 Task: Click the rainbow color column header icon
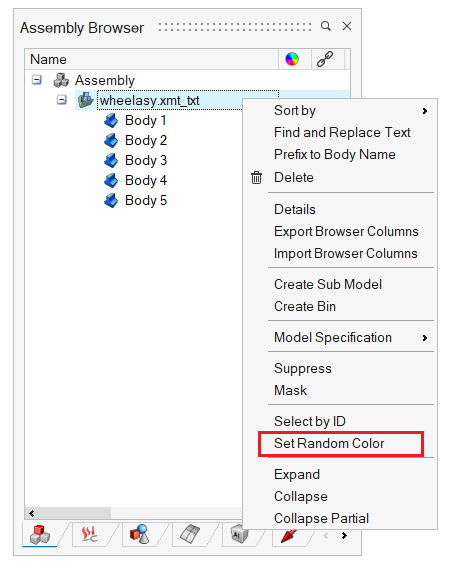(x=292, y=59)
